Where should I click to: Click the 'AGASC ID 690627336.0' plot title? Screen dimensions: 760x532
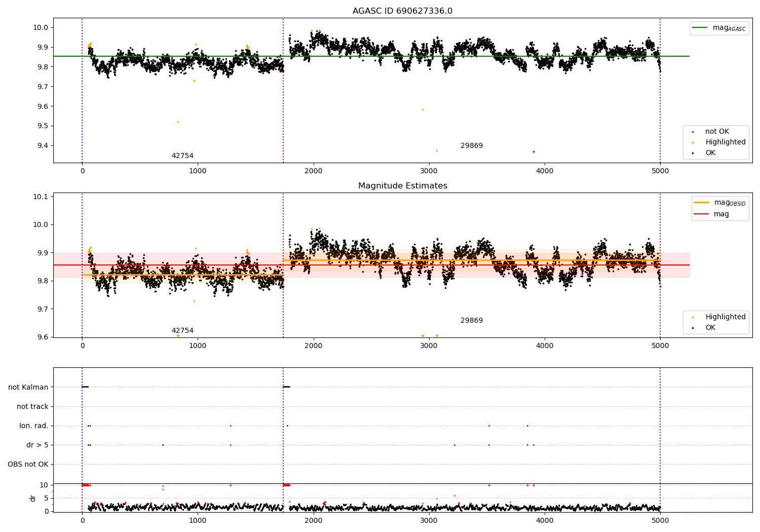[x=402, y=11]
